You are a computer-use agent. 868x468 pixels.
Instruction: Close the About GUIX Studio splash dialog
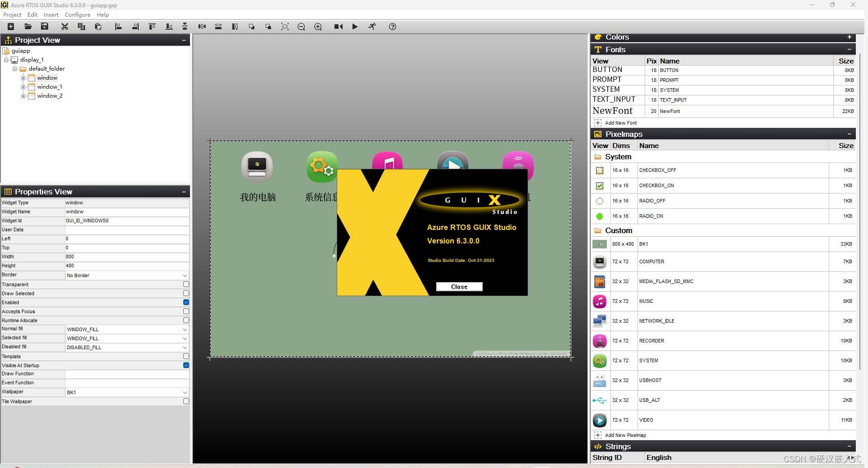click(x=459, y=287)
